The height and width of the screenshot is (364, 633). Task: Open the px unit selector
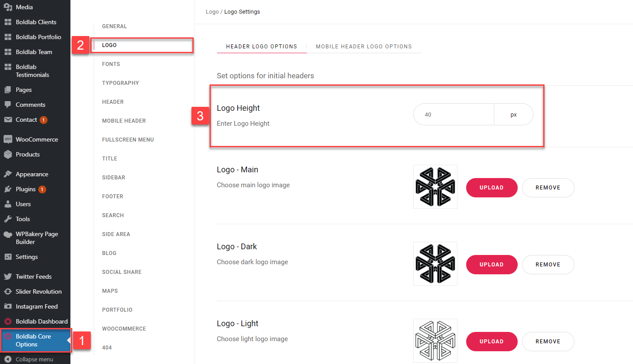click(513, 114)
